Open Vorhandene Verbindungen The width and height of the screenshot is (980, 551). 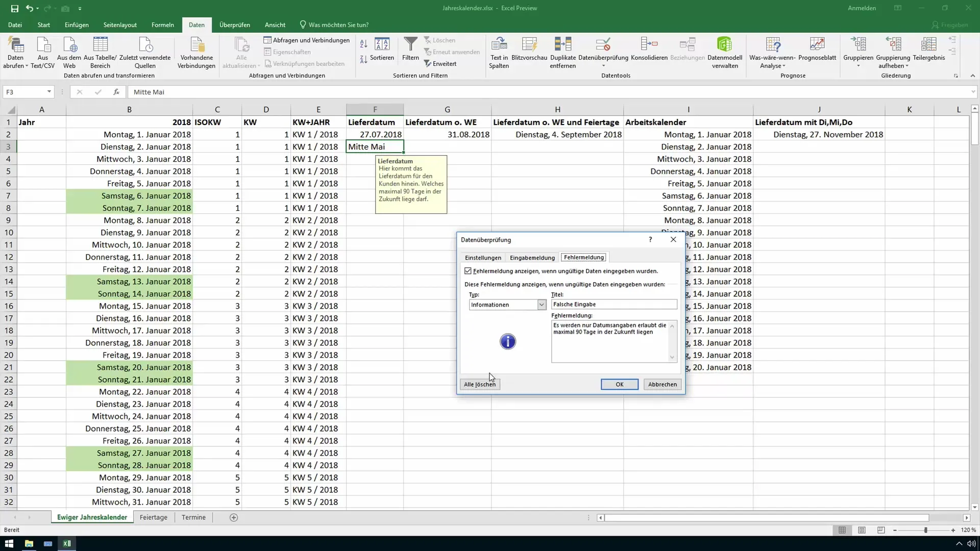coord(197,53)
